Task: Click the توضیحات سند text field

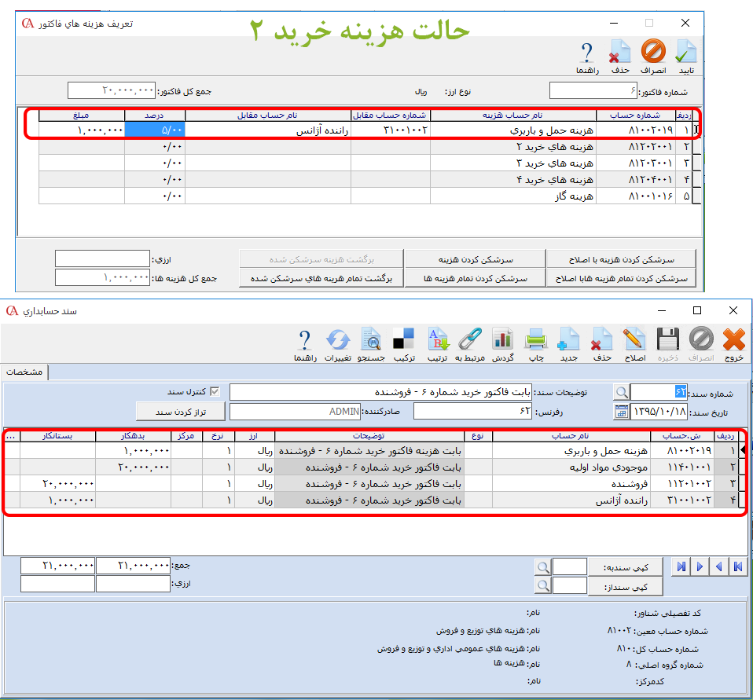Action: 380,391
